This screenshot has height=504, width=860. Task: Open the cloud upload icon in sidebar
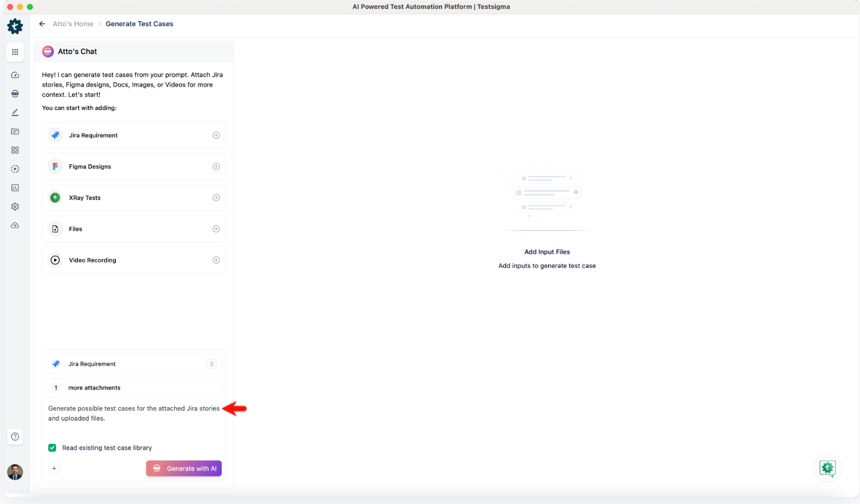point(15,226)
